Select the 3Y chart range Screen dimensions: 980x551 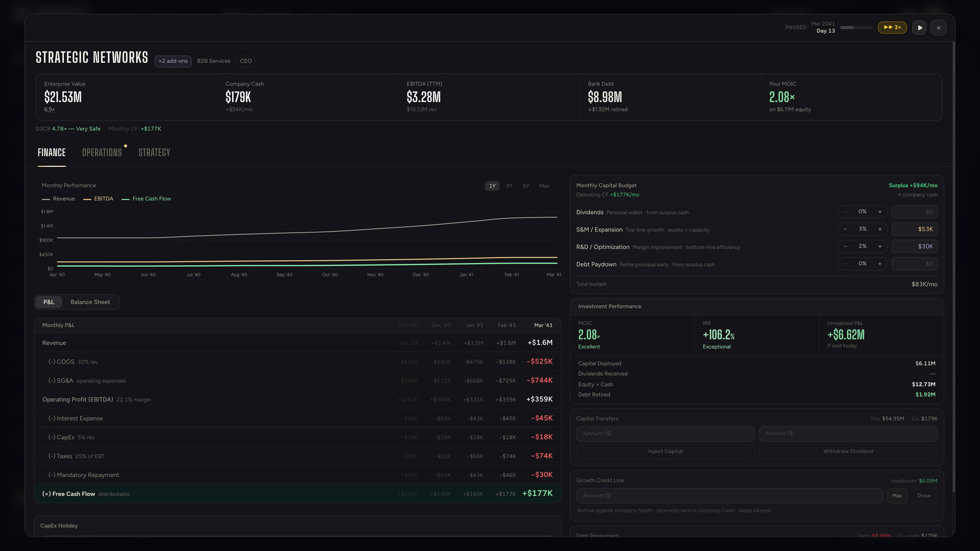coord(509,186)
